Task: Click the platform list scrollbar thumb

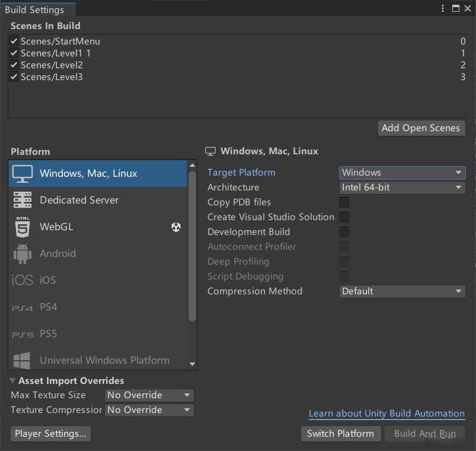Action: coord(192,246)
